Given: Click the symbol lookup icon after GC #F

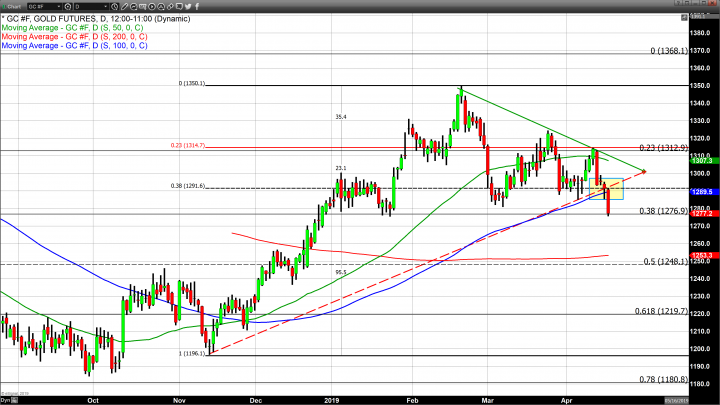Looking at the screenshot, I should click(x=68, y=6).
